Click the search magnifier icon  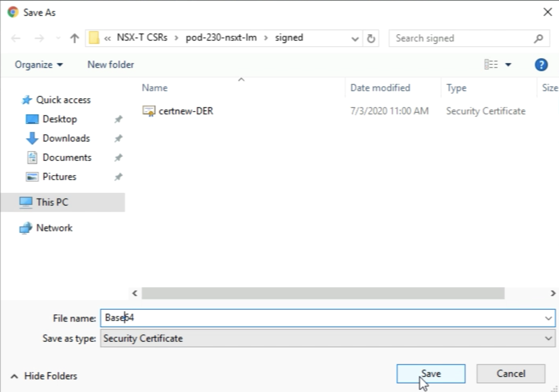click(538, 39)
